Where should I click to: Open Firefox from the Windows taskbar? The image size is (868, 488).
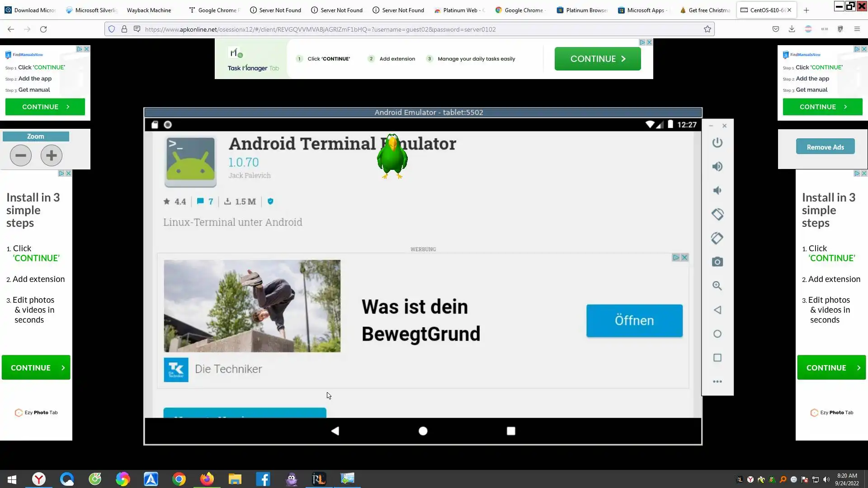207,479
